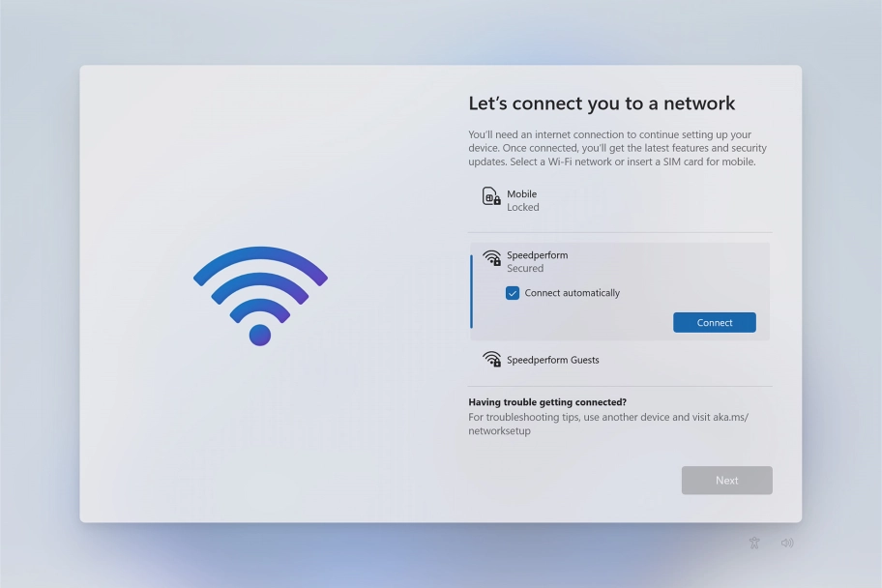Click the Speedperform Guests Wi-Fi icon
Viewport: 882px width, 588px height.
point(491,360)
